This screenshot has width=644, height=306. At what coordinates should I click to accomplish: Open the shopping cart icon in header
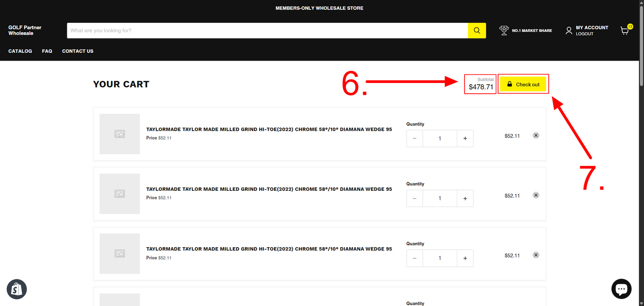tap(625, 31)
